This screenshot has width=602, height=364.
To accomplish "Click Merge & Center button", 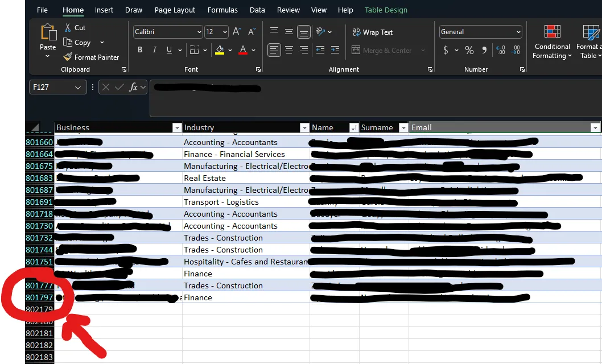I will (x=382, y=50).
